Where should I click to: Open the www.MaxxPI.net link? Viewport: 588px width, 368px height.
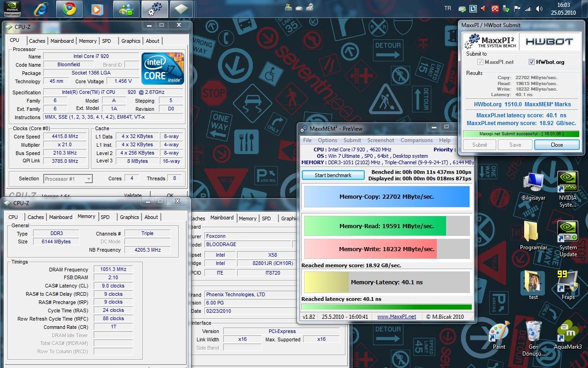coord(396,316)
